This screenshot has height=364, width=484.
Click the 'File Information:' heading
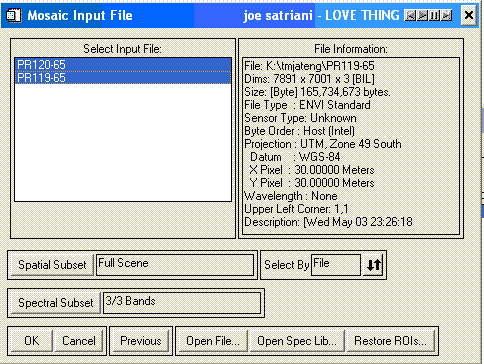[x=351, y=49]
